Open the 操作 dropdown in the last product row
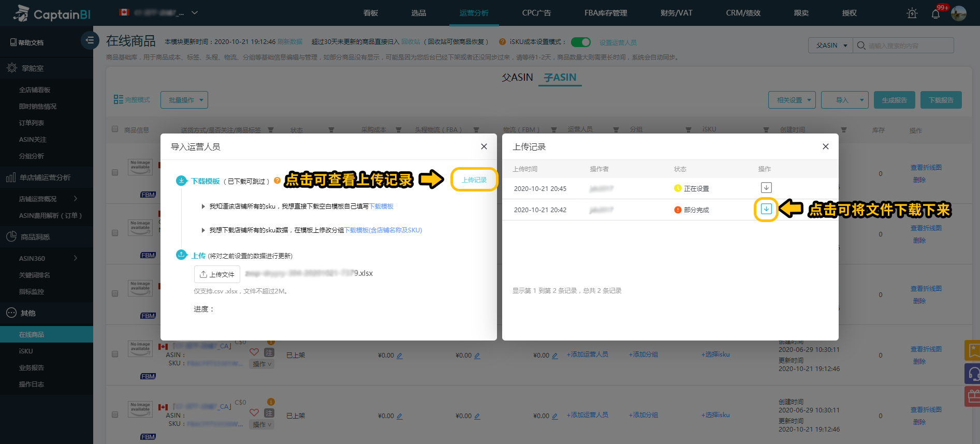The height and width of the screenshot is (444, 980). tap(262, 425)
